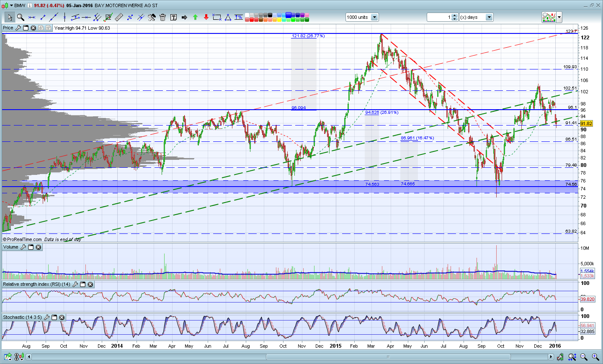This screenshot has height=364, width=603.
Task: Toggle the Stochastic panel window icon
Action: [x=54, y=318]
